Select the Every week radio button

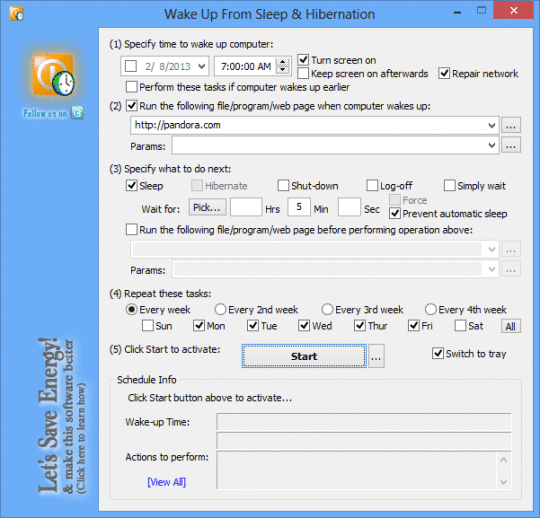132,309
